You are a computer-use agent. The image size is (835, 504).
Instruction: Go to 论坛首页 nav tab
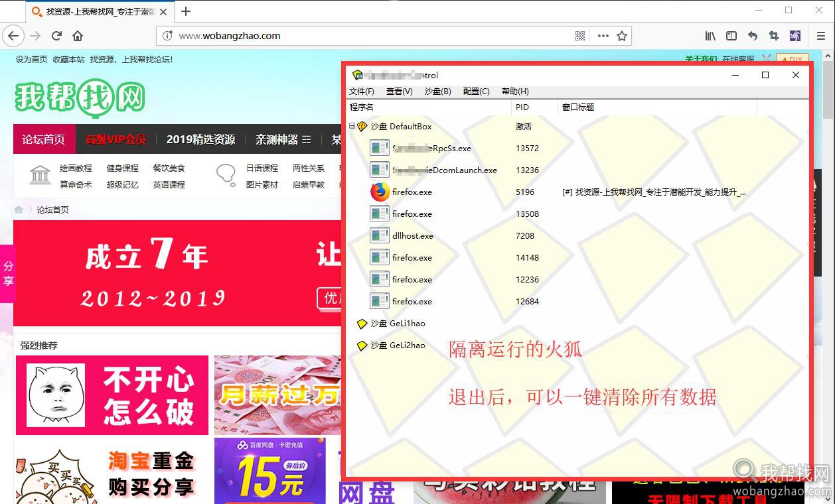coord(44,139)
